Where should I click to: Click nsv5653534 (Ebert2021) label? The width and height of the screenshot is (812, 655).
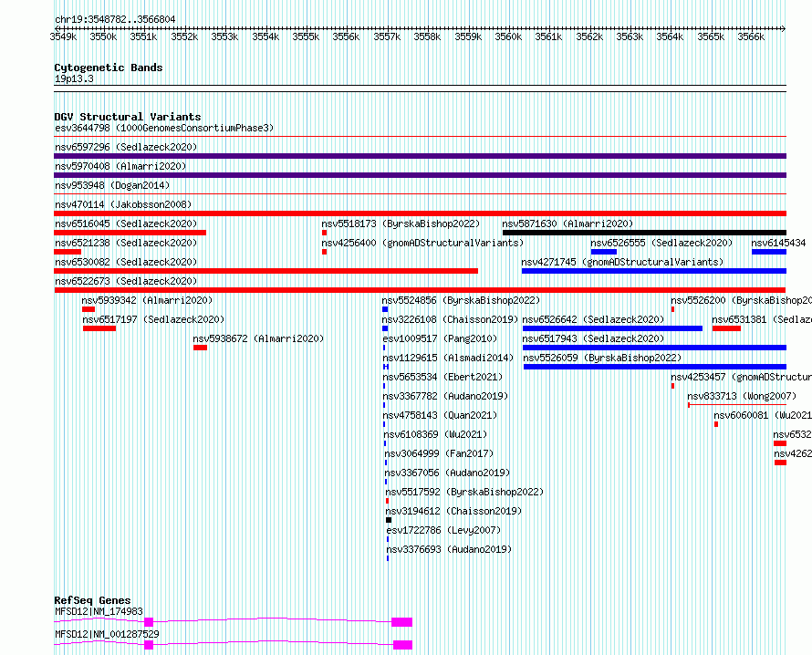442,377
